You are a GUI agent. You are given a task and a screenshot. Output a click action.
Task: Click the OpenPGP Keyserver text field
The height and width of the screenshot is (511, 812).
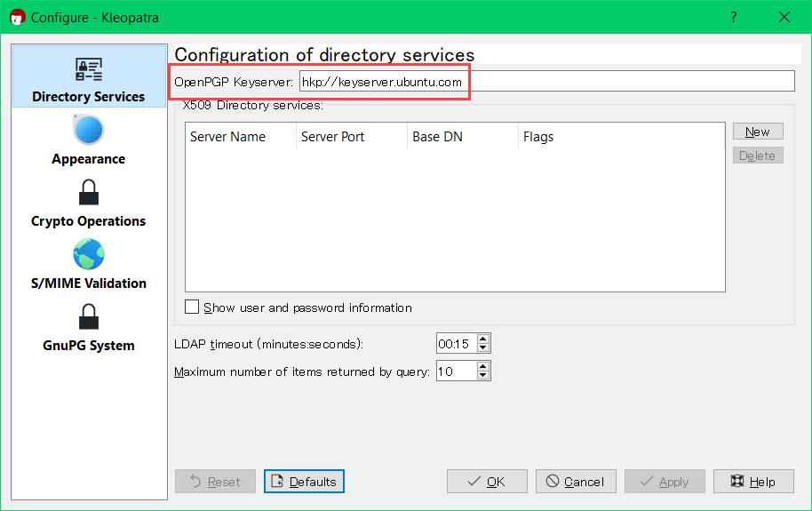545,82
